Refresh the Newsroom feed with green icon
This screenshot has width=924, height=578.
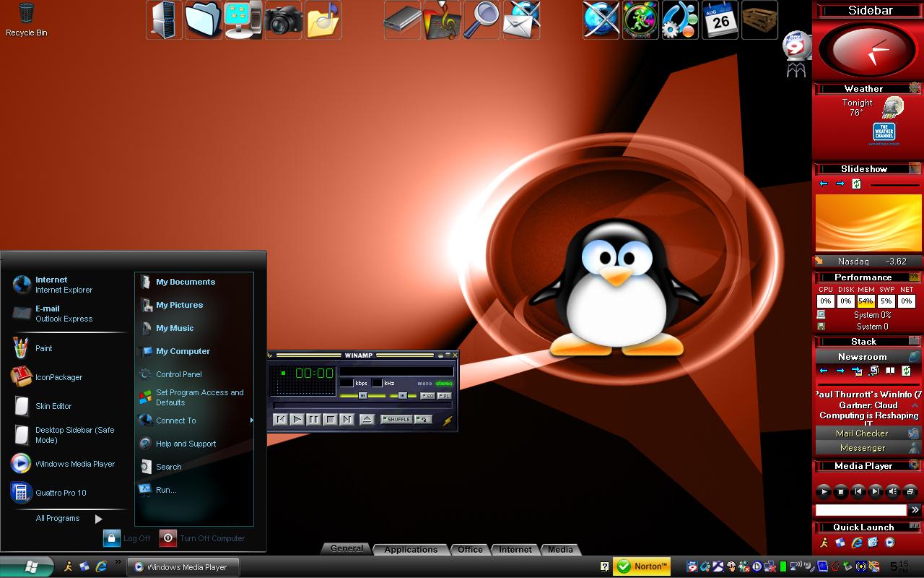[906, 371]
